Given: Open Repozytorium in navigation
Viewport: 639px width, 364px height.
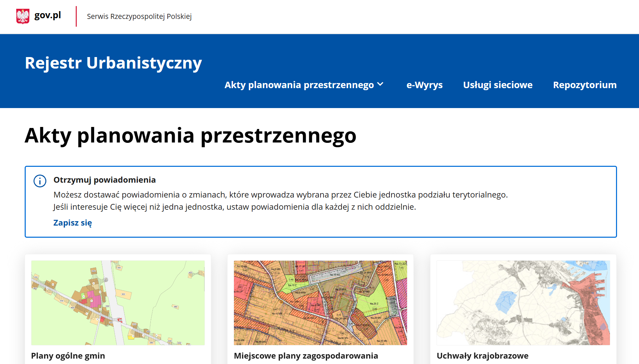Looking at the screenshot, I should pos(585,85).
